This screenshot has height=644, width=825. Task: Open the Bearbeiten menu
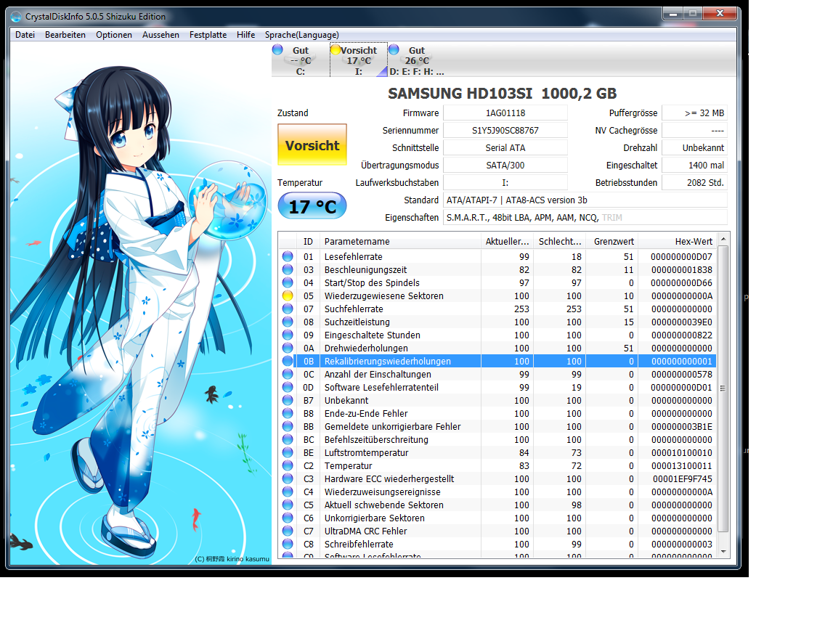[x=65, y=35]
